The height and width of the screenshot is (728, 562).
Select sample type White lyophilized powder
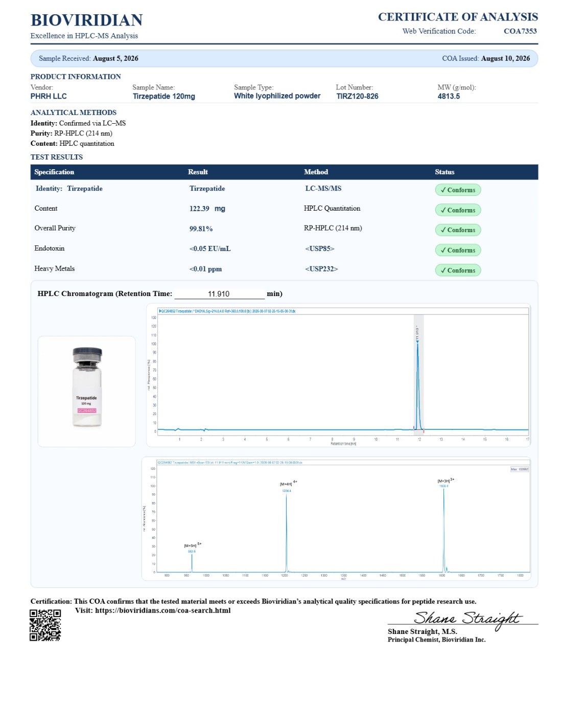(277, 96)
